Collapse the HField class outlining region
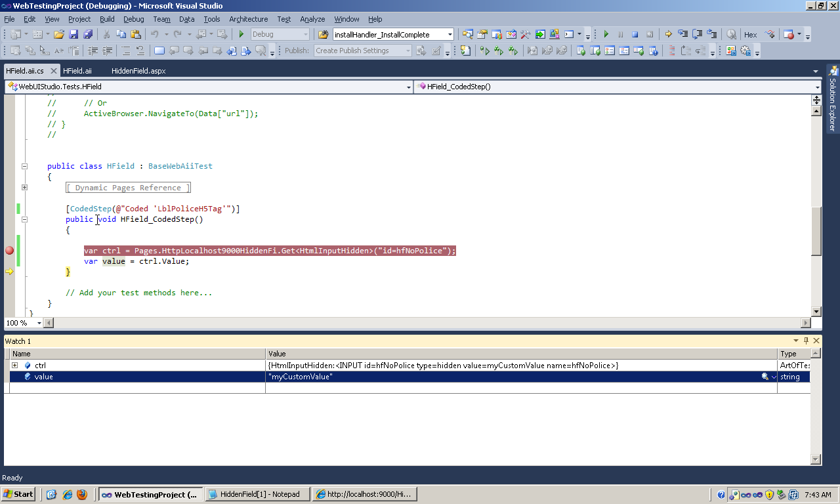Image resolution: width=840 pixels, height=504 pixels. point(24,166)
